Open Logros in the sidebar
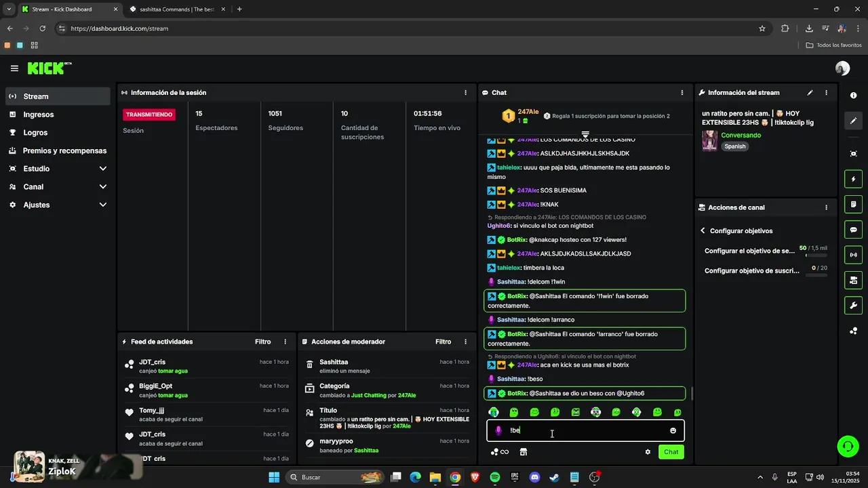The image size is (868, 488). point(58,133)
